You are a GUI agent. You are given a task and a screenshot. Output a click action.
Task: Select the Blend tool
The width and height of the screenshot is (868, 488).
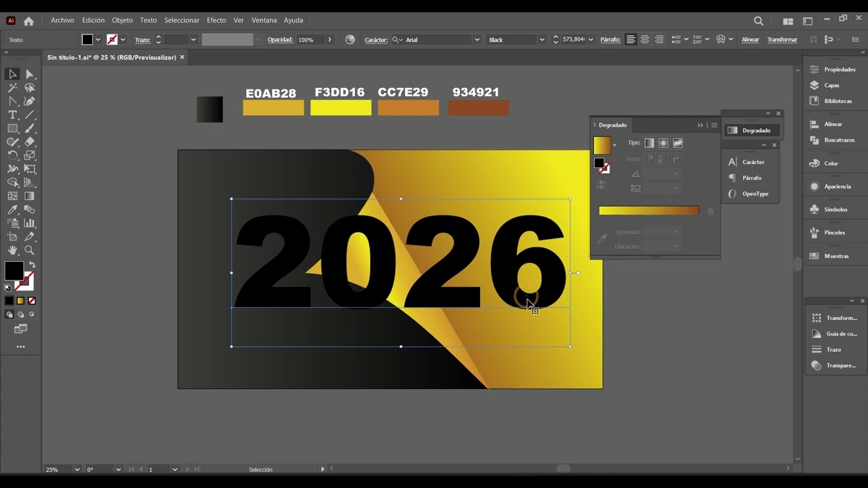tap(29, 209)
